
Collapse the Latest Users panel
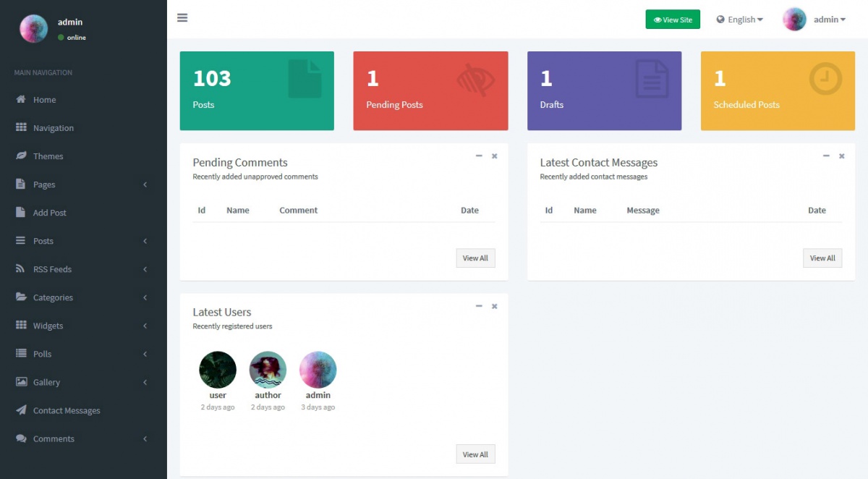479,306
